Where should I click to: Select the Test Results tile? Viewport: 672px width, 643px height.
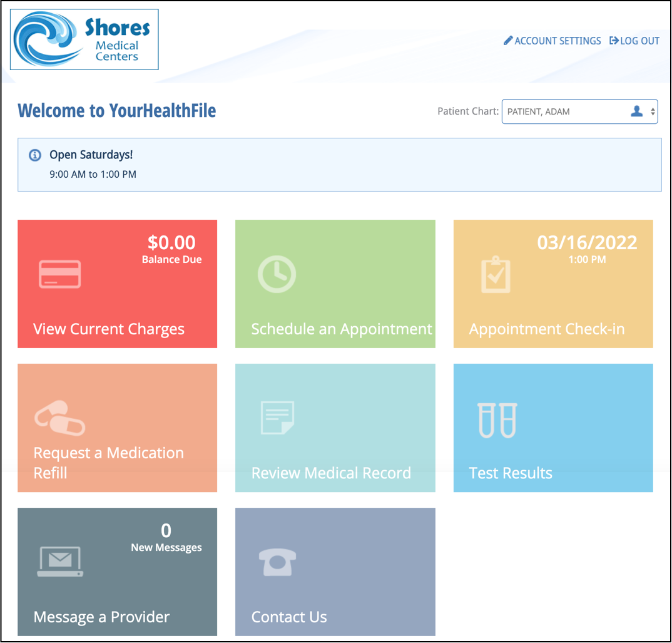click(553, 428)
